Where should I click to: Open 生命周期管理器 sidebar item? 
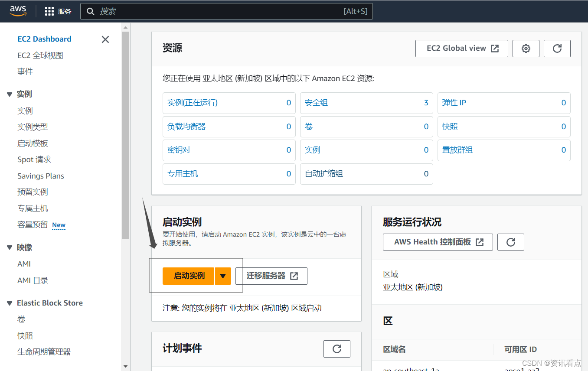coord(44,352)
